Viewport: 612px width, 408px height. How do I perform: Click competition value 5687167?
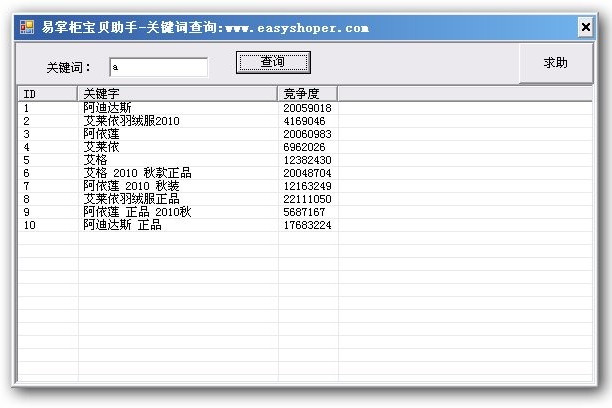(304, 212)
